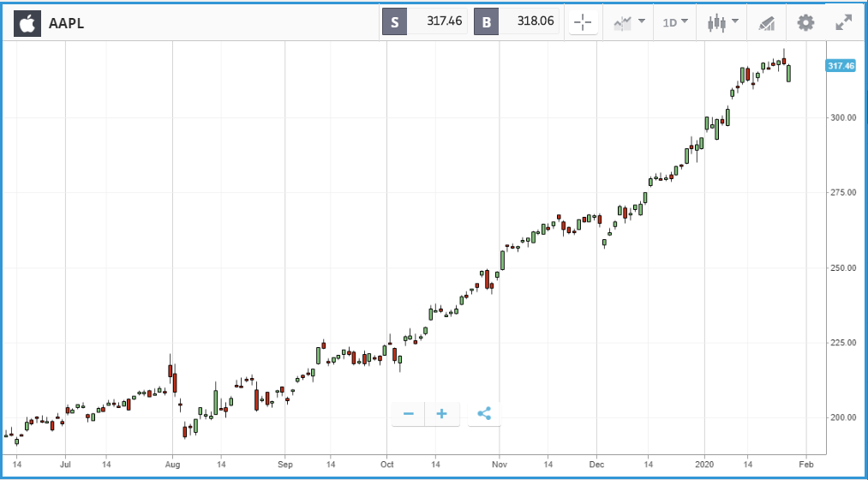This screenshot has width=868, height=480.
Task: Click the AAPL ticker label
Action: (67, 23)
